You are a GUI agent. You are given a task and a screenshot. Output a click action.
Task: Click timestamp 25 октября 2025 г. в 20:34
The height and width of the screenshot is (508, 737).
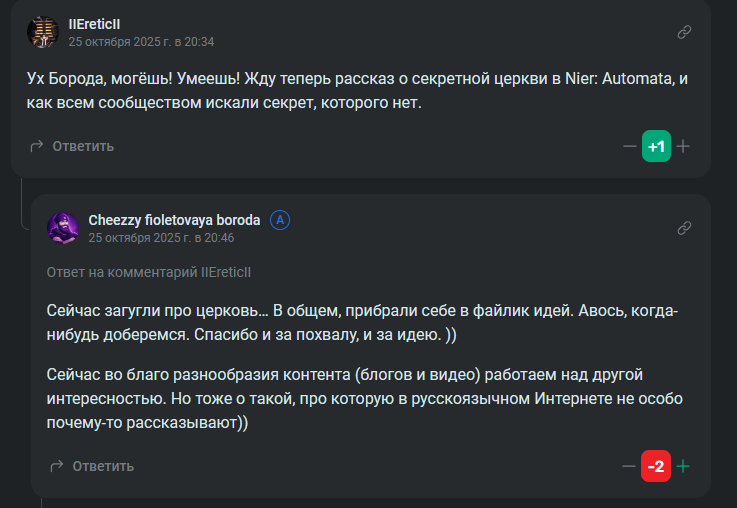click(x=141, y=42)
